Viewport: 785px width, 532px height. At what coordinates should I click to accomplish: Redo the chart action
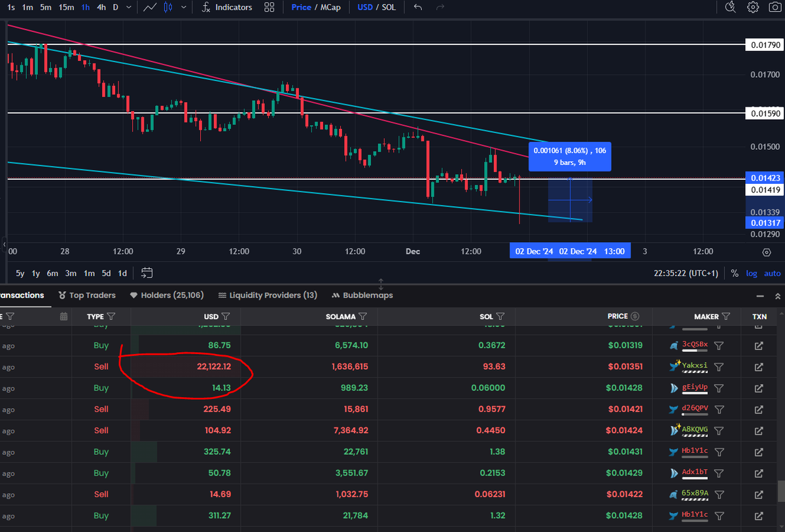click(x=440, y=7)
